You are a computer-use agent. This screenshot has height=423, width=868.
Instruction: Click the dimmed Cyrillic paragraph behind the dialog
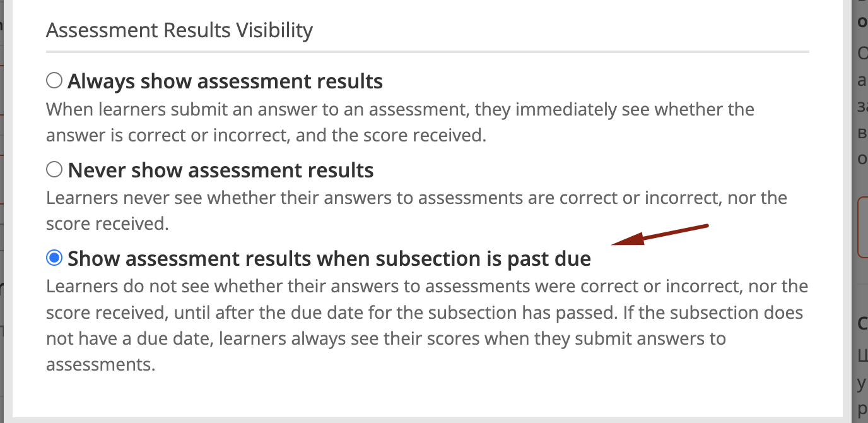click(x=862, y=107)
